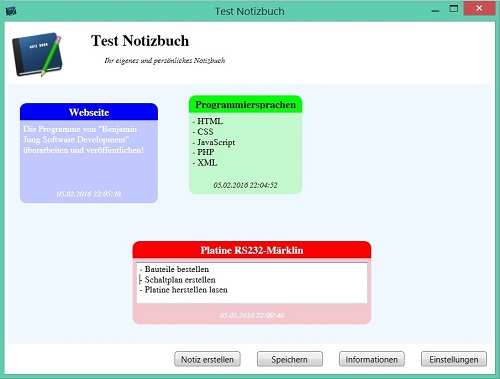Open the Informationen dialog
This screenshot has width=500, height=379.
click(372, 359)
